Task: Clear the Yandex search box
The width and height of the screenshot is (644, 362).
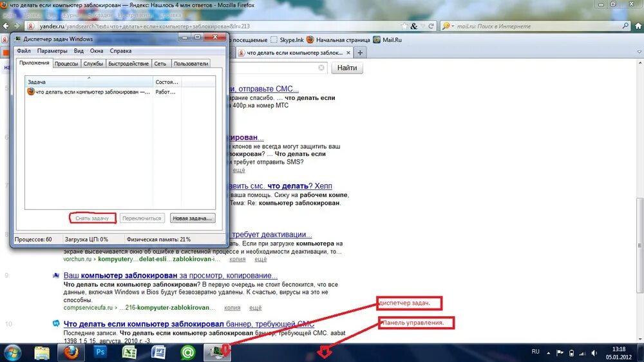Action: pos(321,68)
